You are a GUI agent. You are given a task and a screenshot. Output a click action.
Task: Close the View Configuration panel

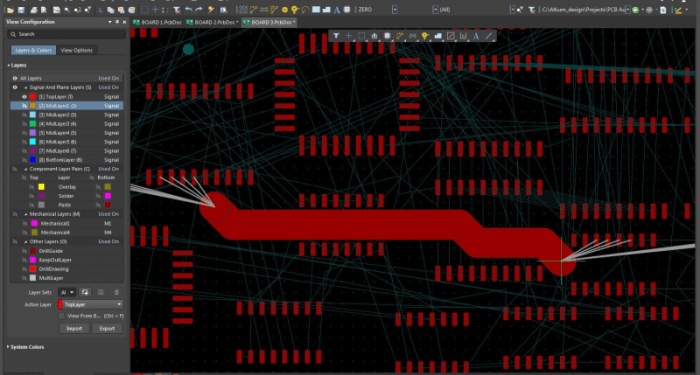125,22
